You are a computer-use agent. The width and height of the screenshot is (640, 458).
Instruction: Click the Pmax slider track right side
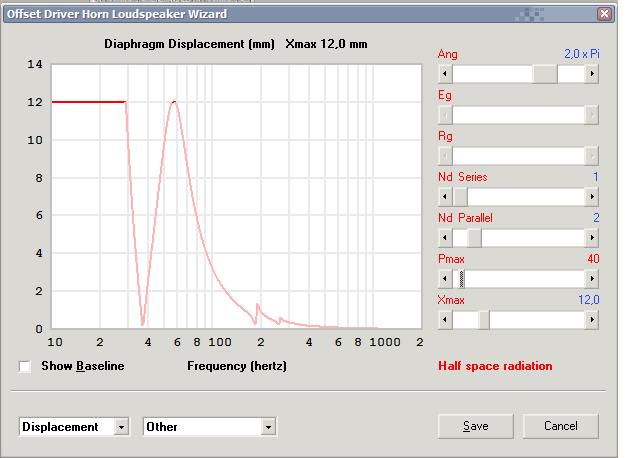point(525,279)
